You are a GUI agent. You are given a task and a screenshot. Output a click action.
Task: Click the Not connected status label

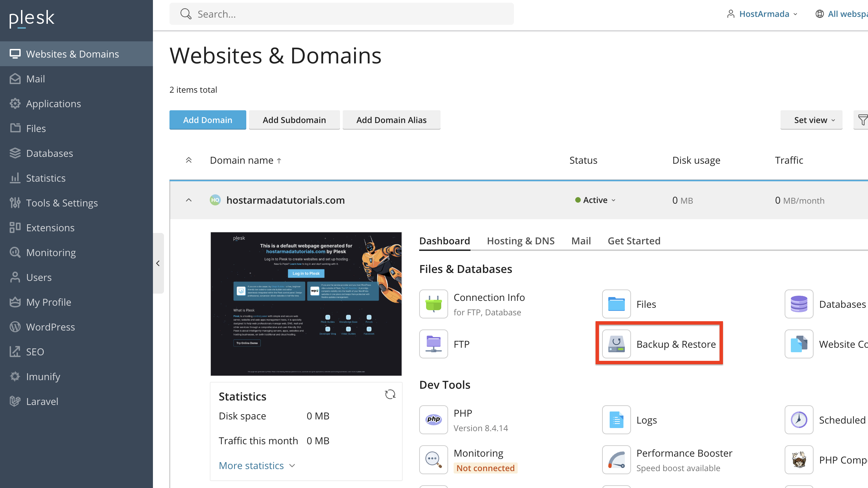(x=486, y=468)
